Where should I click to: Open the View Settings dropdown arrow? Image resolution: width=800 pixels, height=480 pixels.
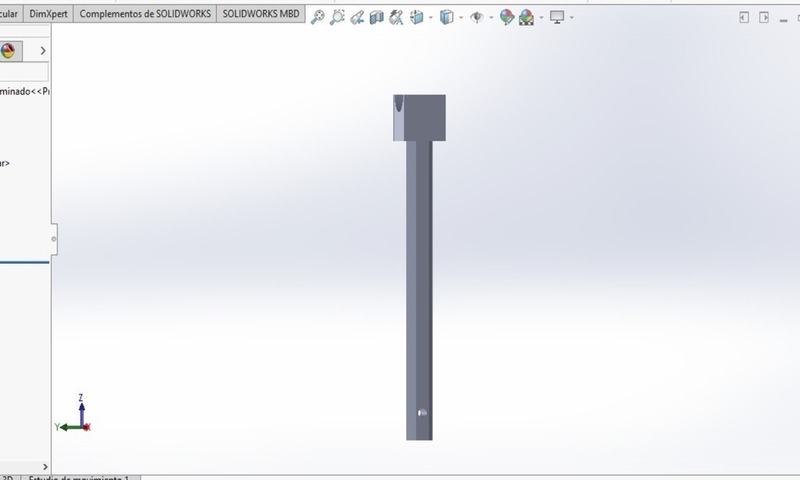571,18
